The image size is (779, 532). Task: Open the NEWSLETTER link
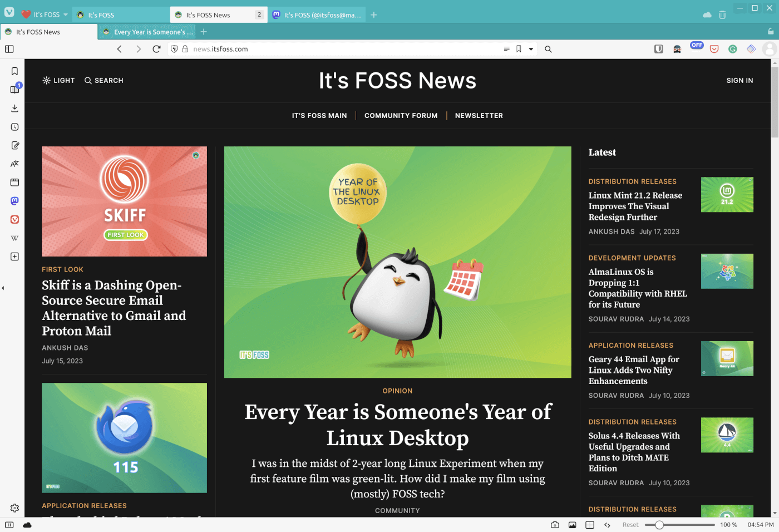click(479, 116)
